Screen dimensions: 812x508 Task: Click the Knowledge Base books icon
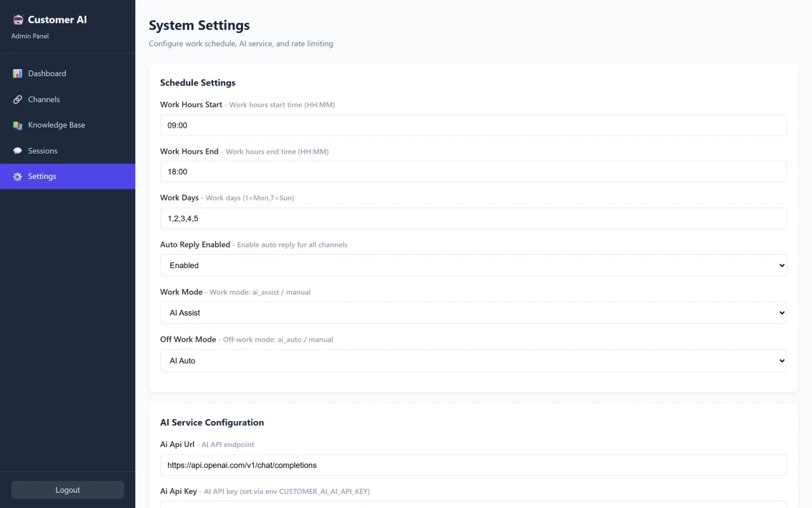coord(17,125)
